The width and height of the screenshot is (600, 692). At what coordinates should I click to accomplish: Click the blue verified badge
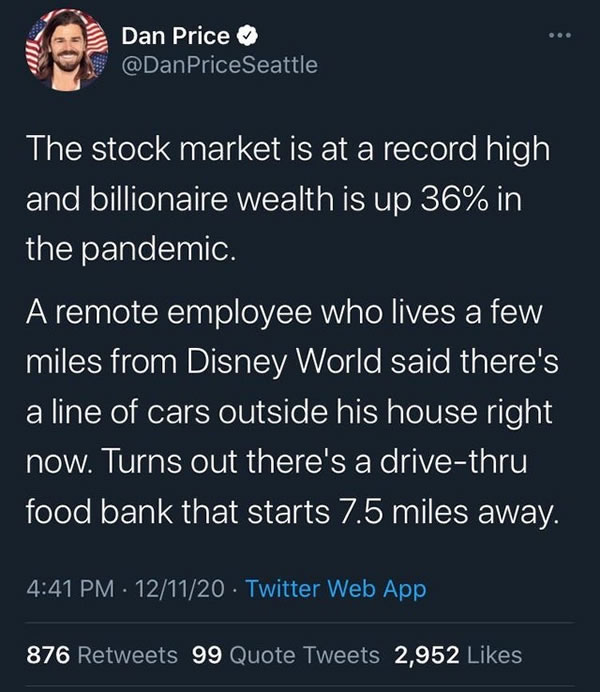(248, 38)
